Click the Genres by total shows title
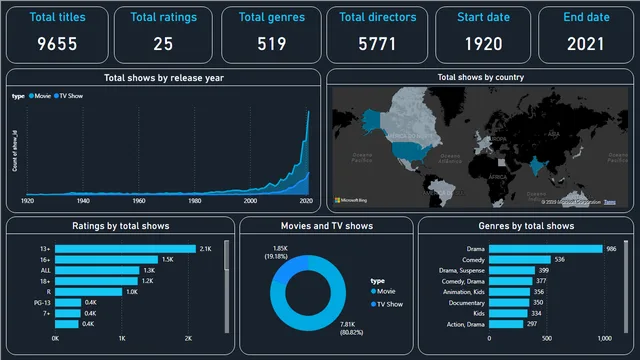The height and width of the screenshot is (360, 640). pos(526,226)
